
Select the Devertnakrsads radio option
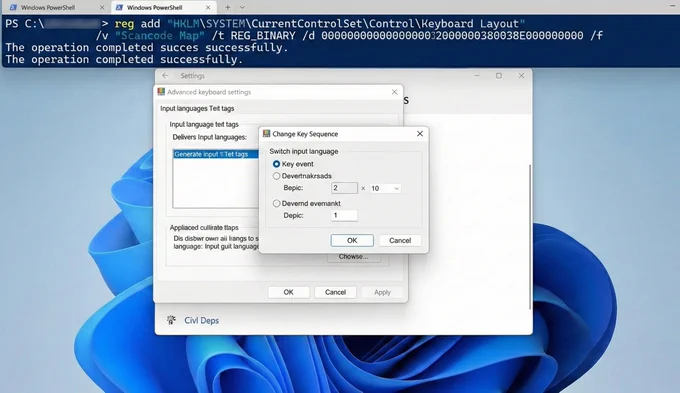click(x=276, y=176)
